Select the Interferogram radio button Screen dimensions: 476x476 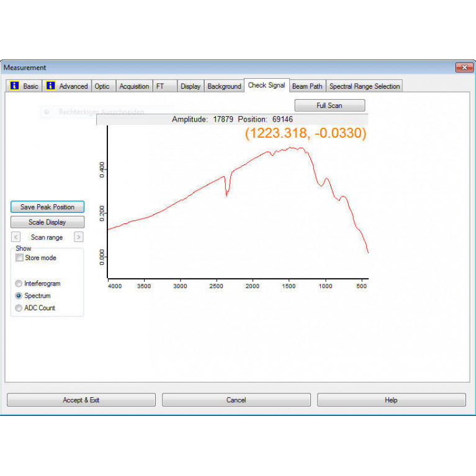19,284
